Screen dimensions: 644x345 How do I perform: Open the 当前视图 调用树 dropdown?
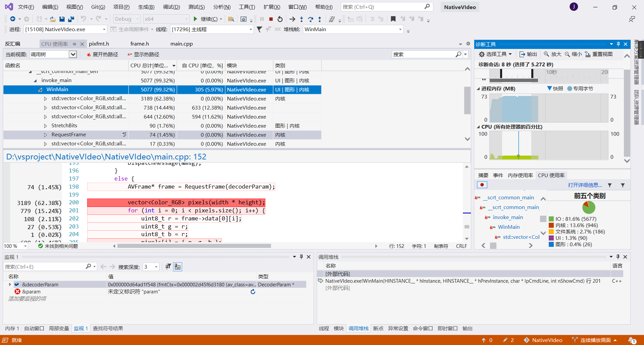pos(73,54)
